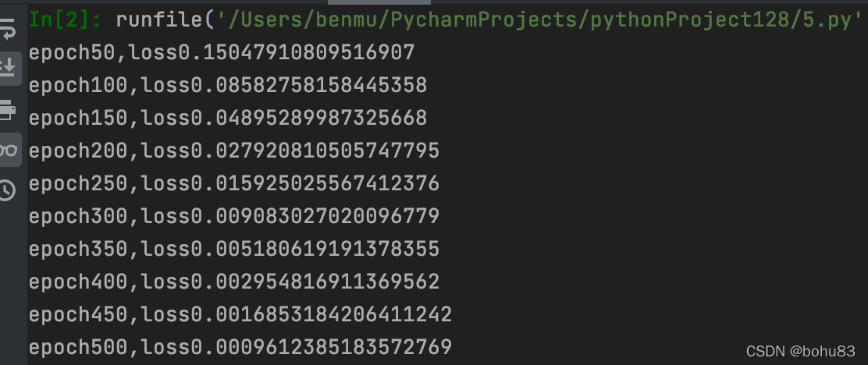Select the epoch100 loss output line
The width and height of the screenshot is (868, 365).
coord(227,85)
